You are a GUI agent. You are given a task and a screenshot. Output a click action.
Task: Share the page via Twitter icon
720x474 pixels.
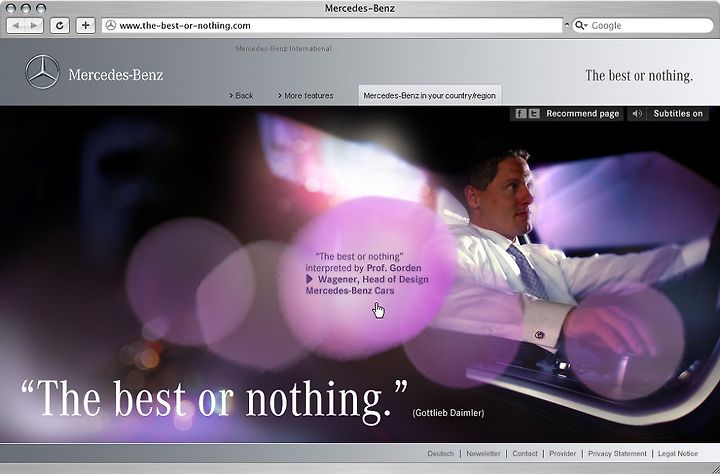point(534,113)
